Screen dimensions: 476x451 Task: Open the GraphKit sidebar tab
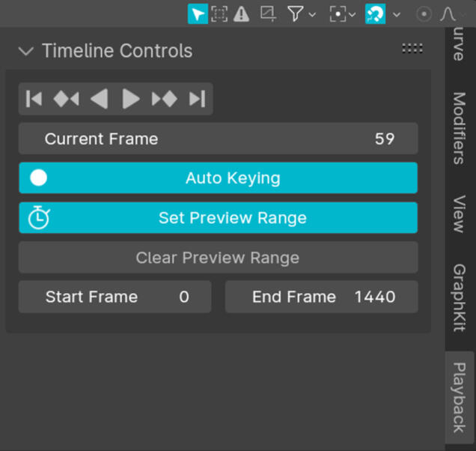coord(459,297)
